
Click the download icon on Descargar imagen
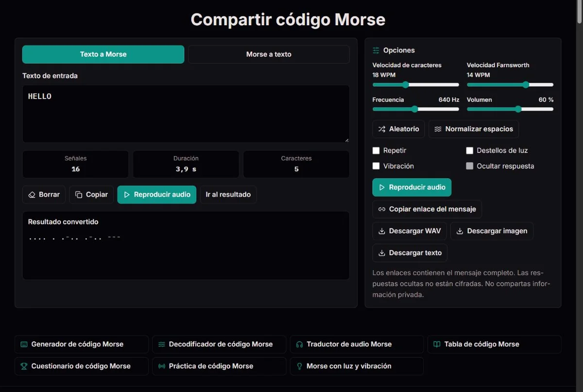tap(460, 231)
